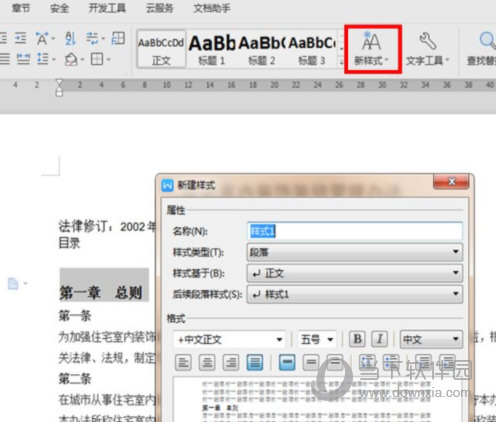This screenshot has height=422, width=496.
Task: Select center alignment in the dialog
Action: pos(207,362)
